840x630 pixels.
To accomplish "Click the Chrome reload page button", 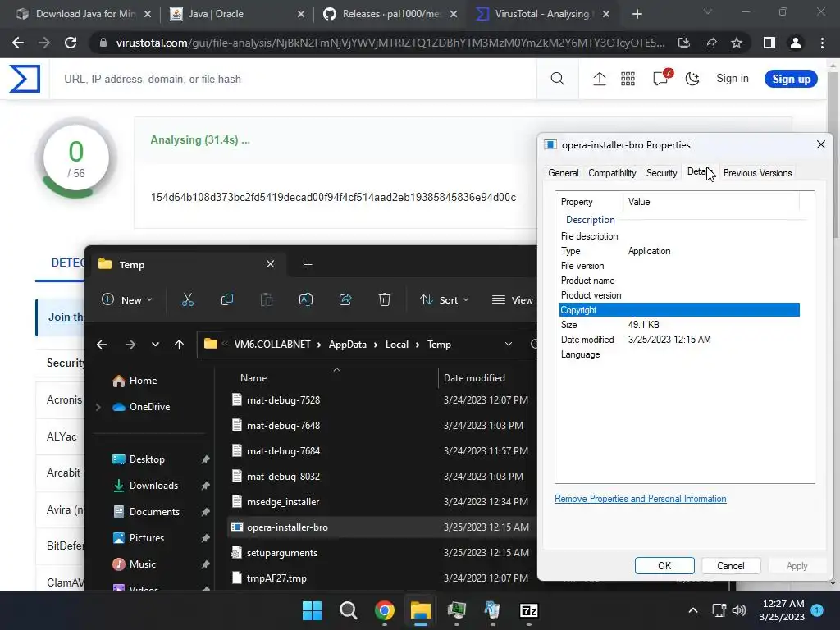I will [x=71, y=43].
